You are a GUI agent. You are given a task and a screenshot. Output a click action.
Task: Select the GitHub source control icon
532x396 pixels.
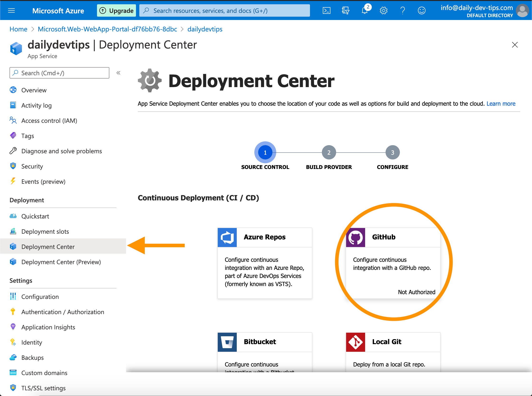click(x=356, y=237)
